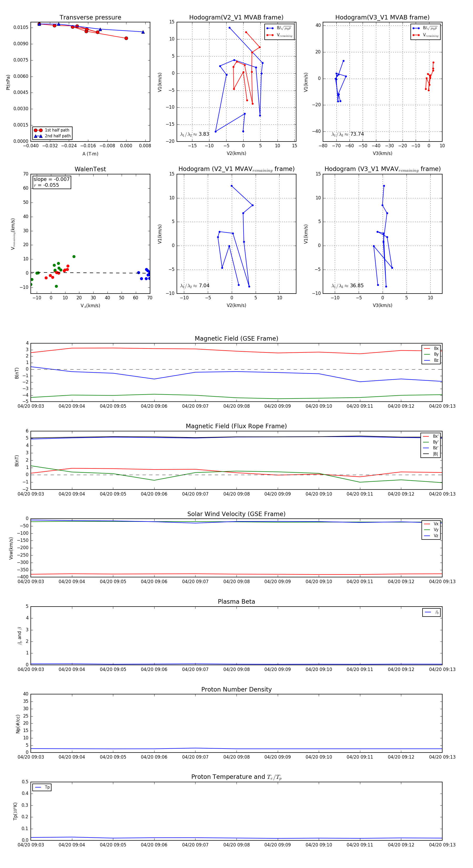Click the Bz' legend entry in flux rope plot
This screenshot has width=473, height=868.
[431, 448]
